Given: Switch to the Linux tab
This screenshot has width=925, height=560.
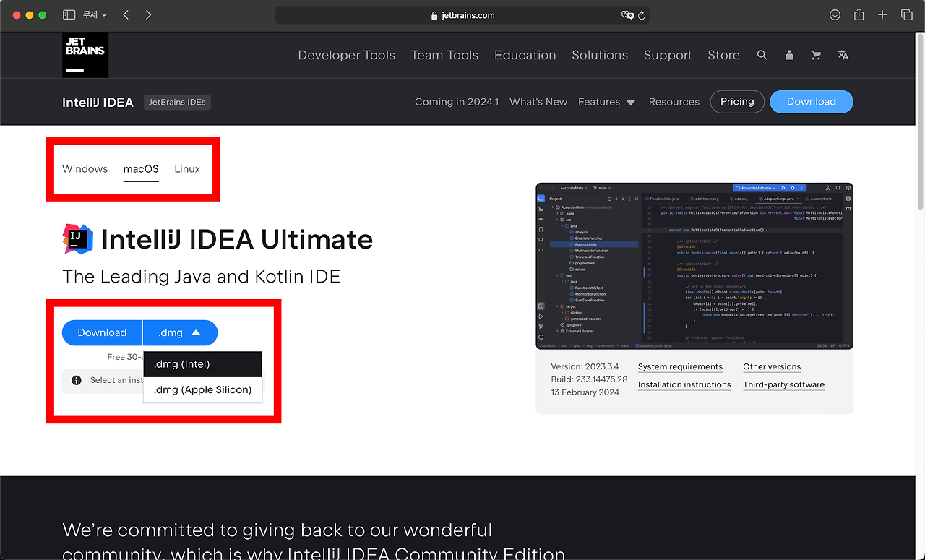Looking at the screenshot, I should pyautogui.click(x=187, y=169).
